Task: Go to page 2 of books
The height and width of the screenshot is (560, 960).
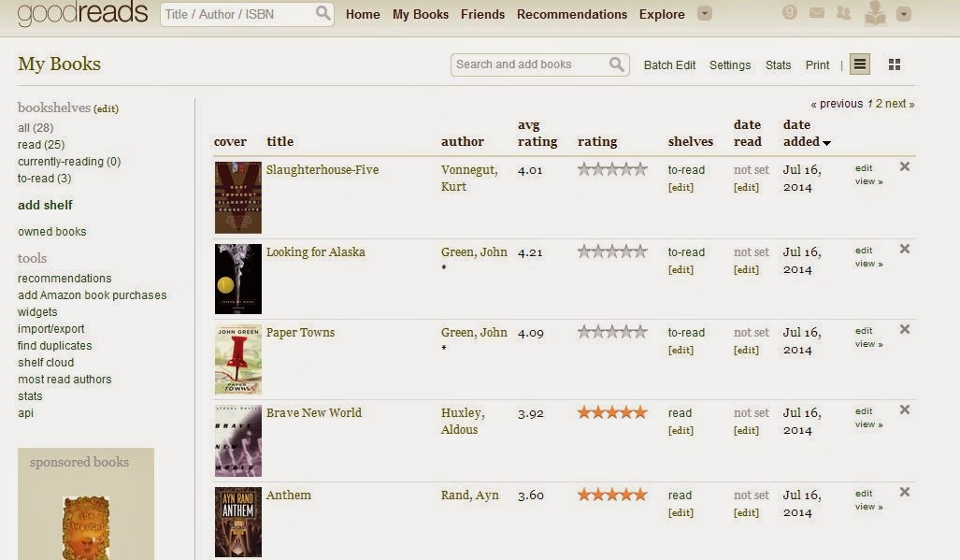Action: click(x=879, y=104)
